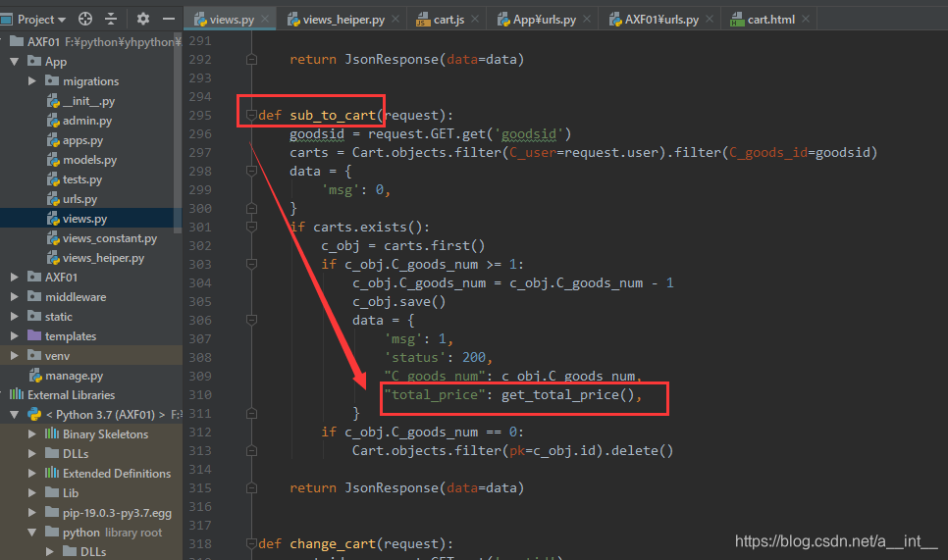Viewport: 948px width, 560px height.
Task: Expand Binary Skeletons node
Action: click(x=32, y=434)
